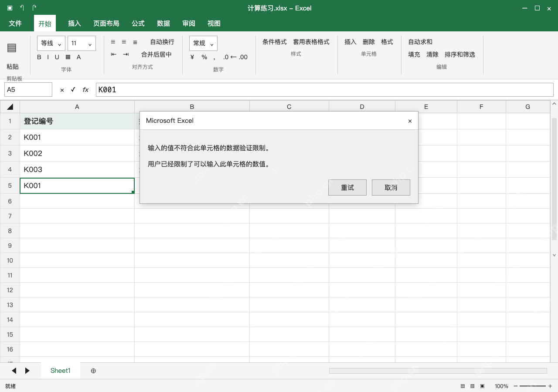Cancel formula bar entry with X
Viewport: 558px width, 392px height.
coord(62,90)
